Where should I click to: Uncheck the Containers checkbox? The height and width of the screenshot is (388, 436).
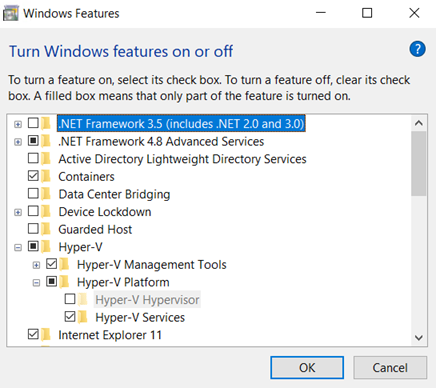point(33,176)
